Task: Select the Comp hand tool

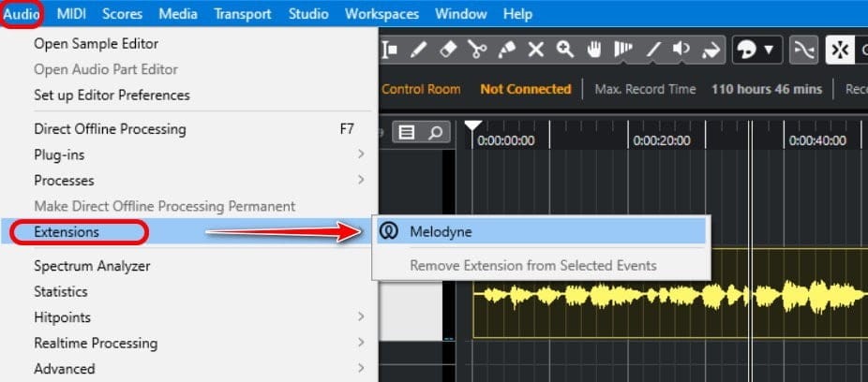Action: click(x=594, y=51)
